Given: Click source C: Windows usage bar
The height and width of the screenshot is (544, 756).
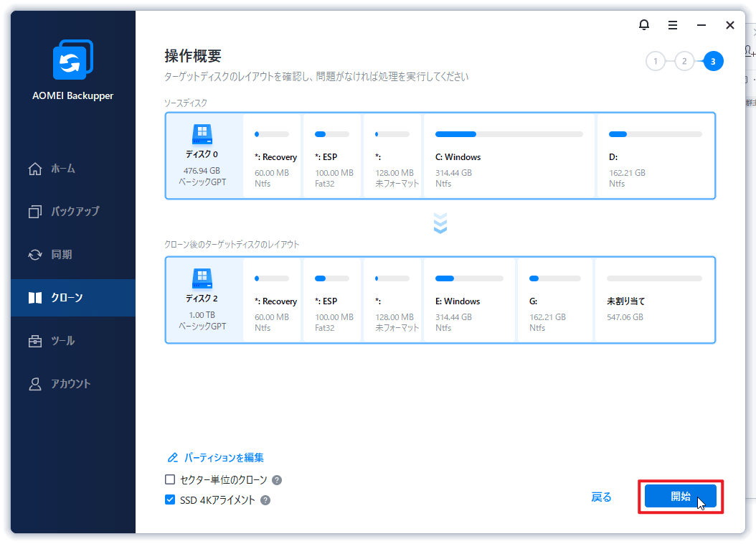Looking at the screenshot, I should [509, 134].
